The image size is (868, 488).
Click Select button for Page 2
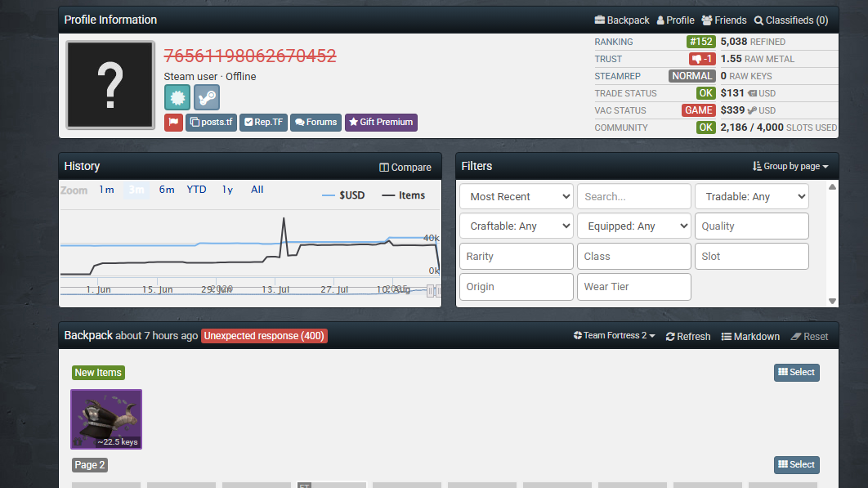[x=797, y=465]
